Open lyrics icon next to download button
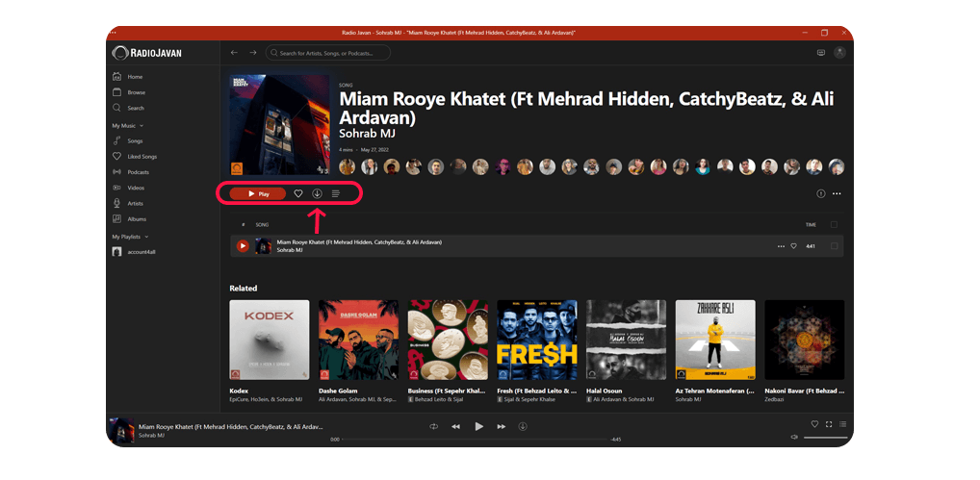980x480 pixels. point(336,193)
